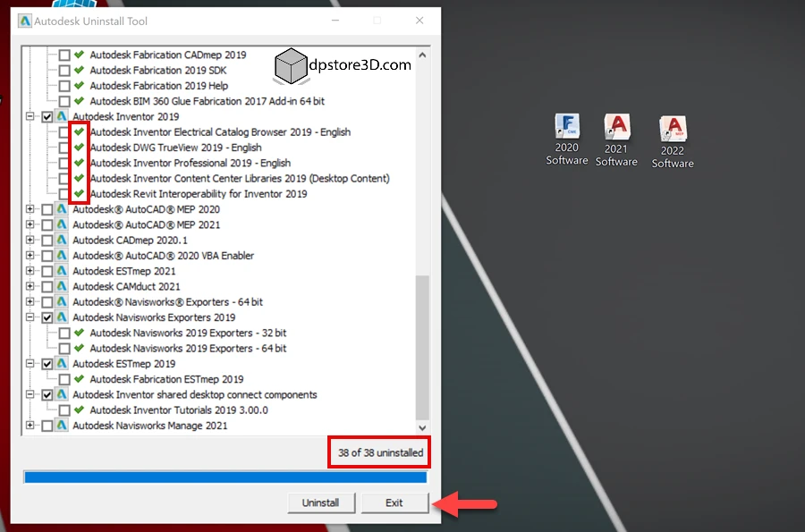This screenshot has height=532, width=805.
Task: Click the scroll up arrow of the product list
Action: (422, 55)
